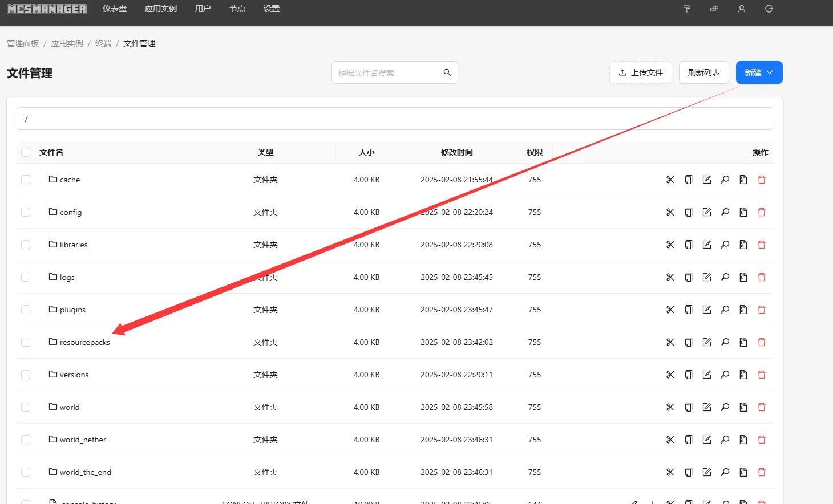
Task: Rename the libraries folder
Action: [707, 245]
